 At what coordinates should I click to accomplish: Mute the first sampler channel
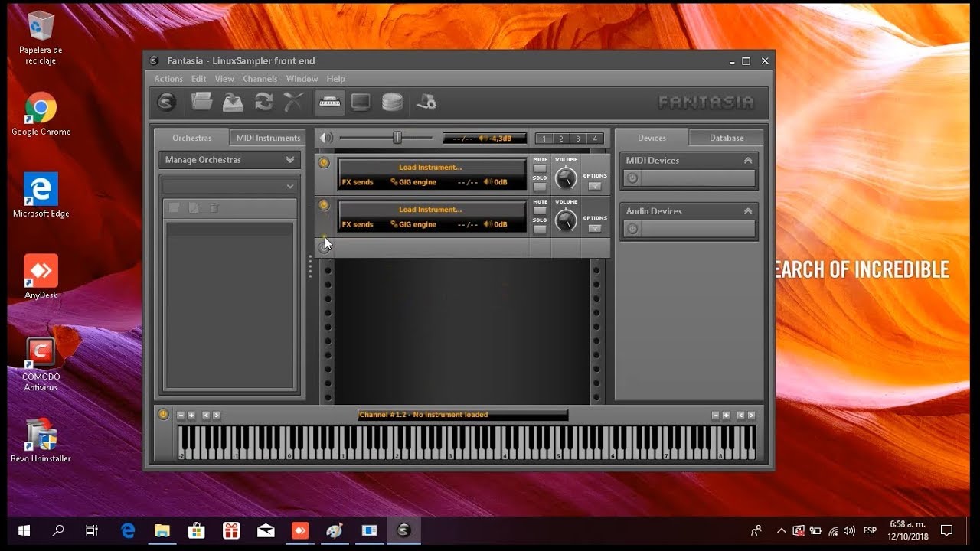tap(541, 168)
